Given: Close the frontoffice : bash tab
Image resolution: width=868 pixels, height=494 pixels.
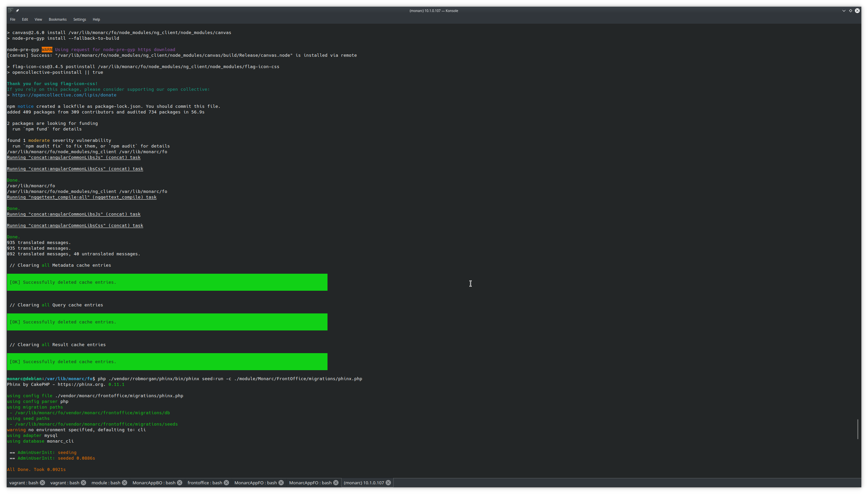Looking at the screenshot, I should click(226, 482).
